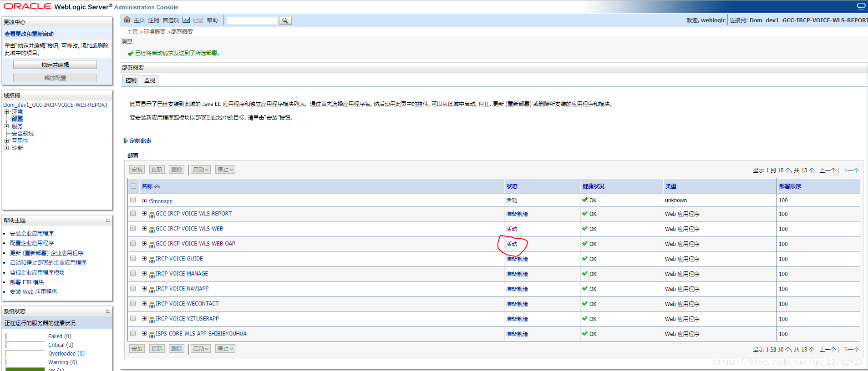Click the Overloaded (0) health status bar

[25, 354]
